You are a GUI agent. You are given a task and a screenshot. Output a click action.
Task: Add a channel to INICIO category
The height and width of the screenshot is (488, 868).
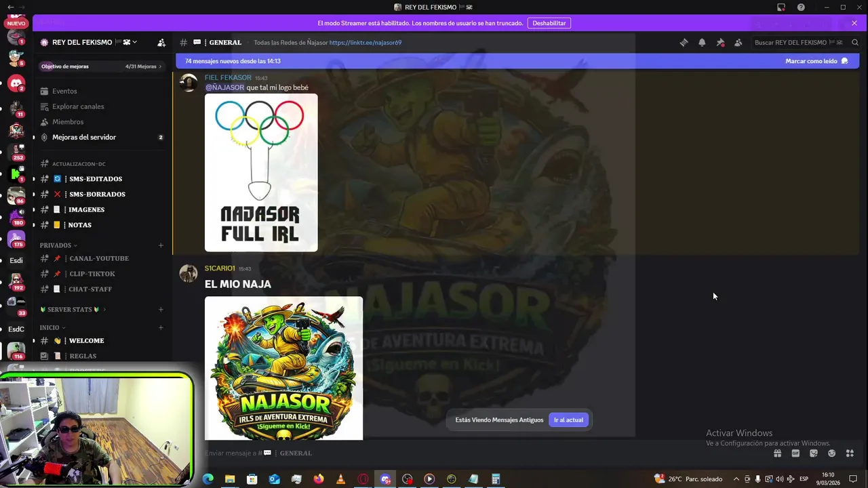point(161,327)
